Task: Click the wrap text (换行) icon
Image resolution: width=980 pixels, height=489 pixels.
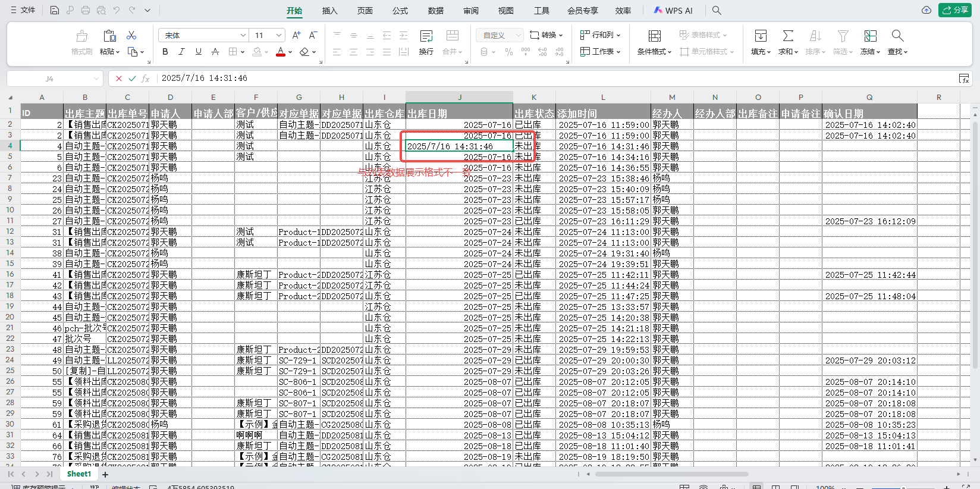Action: 426,36
